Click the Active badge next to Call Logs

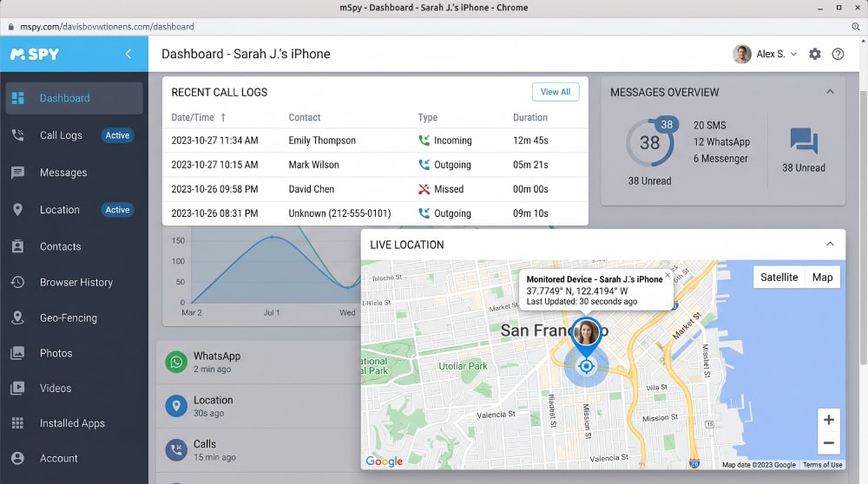tap(117, 135)
